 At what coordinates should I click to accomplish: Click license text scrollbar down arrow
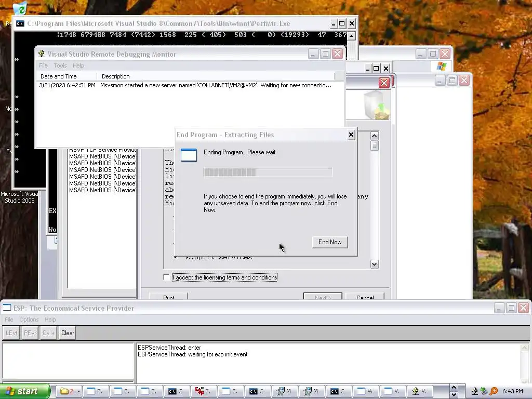click(374, 264)
